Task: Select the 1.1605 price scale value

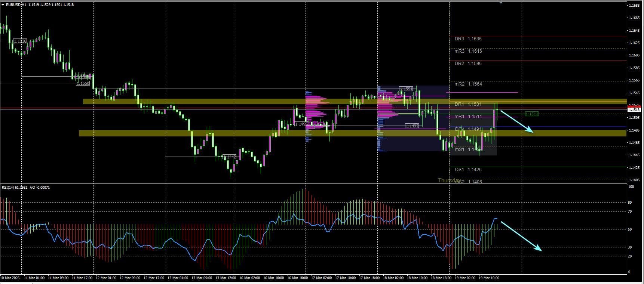Action: pos(634,55)
